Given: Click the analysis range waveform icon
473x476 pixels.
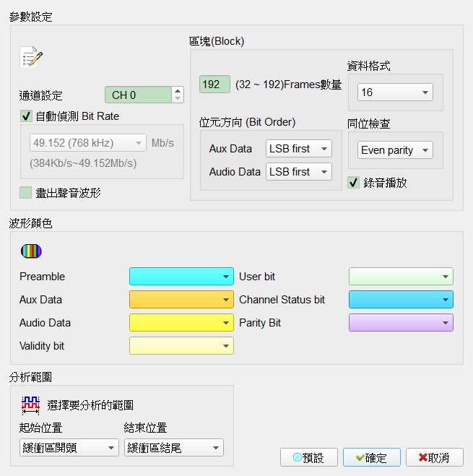Looking at the screenshot, I should 30,405.
